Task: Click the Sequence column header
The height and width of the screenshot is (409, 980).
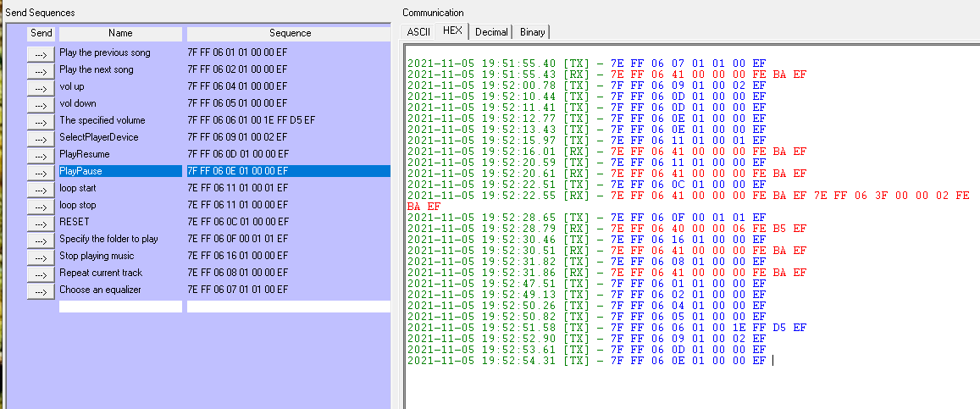Action: 289,34
